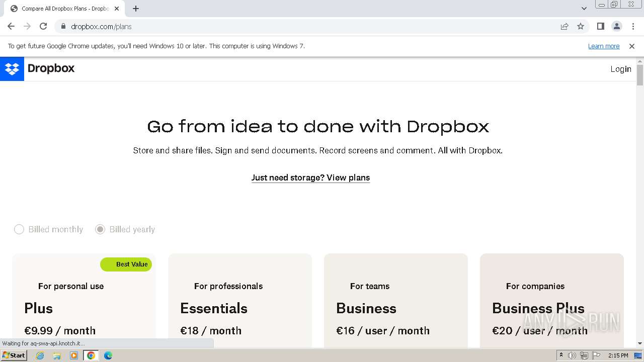Click 'For companies' label

tap(535, 286)
